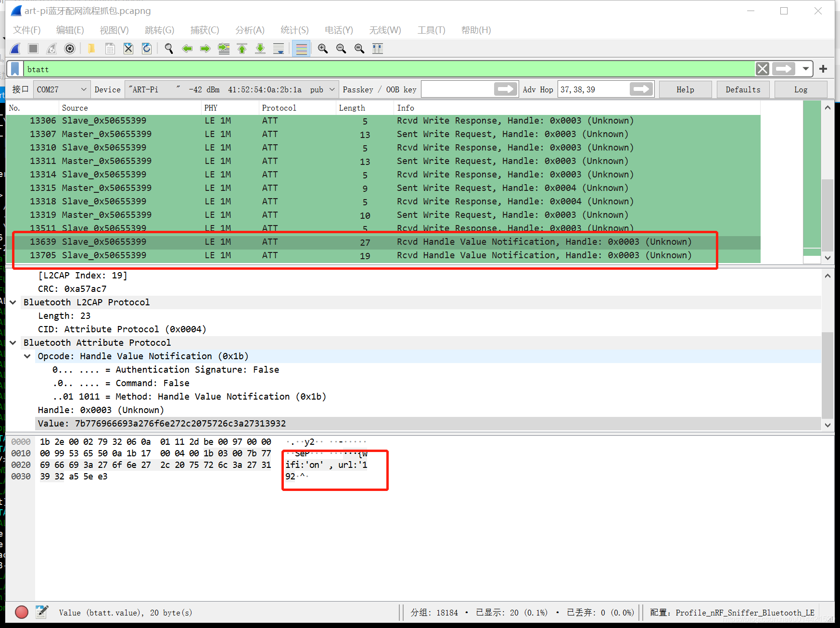Select packet 13306 Write Response row
Viewport: 840px width, 628px height.
383,121
